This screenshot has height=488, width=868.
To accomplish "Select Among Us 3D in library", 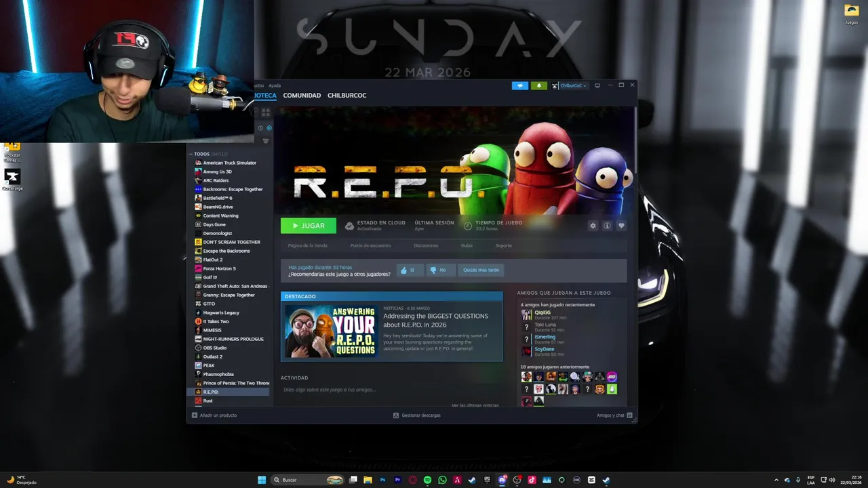I will 229,171.
